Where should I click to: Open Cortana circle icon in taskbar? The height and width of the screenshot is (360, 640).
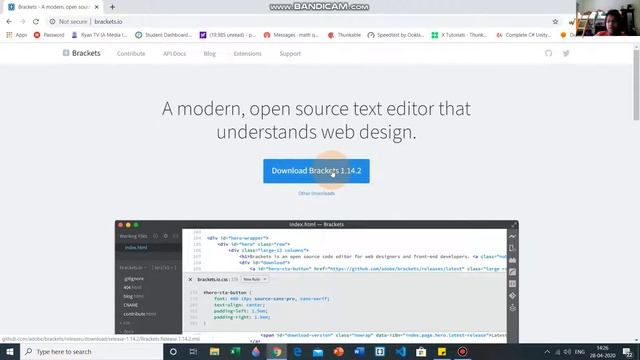pyautogui.click(x=173, y=351)
